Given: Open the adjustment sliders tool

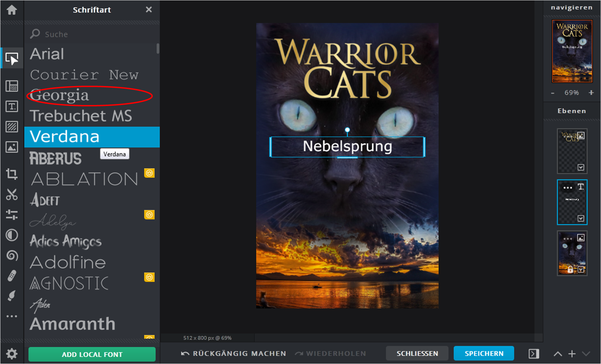Looking at the screenshot, I should [x=12, y=215].
